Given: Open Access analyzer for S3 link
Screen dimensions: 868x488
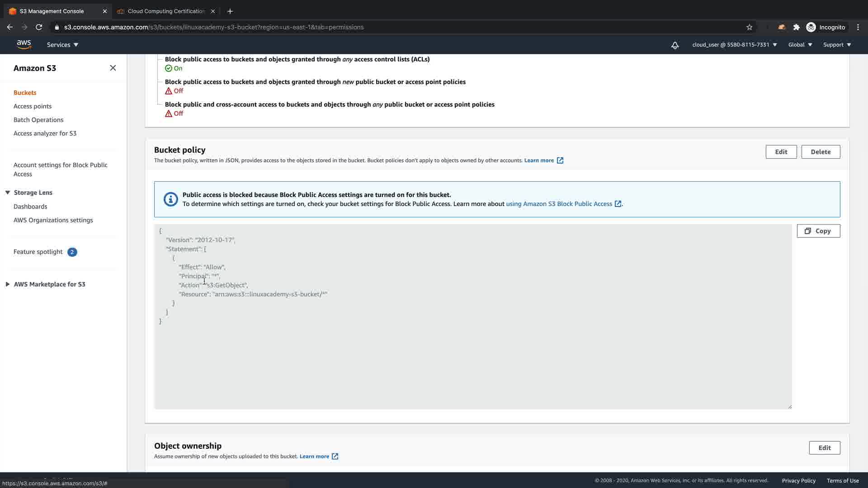Looking at the screenshot, I should 45,133.
